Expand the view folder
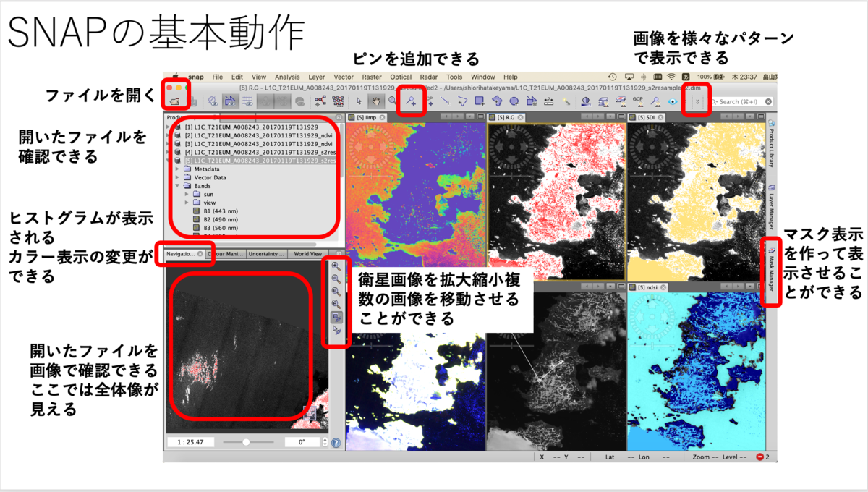Screen dimensions: 868x492 (187, 203)
